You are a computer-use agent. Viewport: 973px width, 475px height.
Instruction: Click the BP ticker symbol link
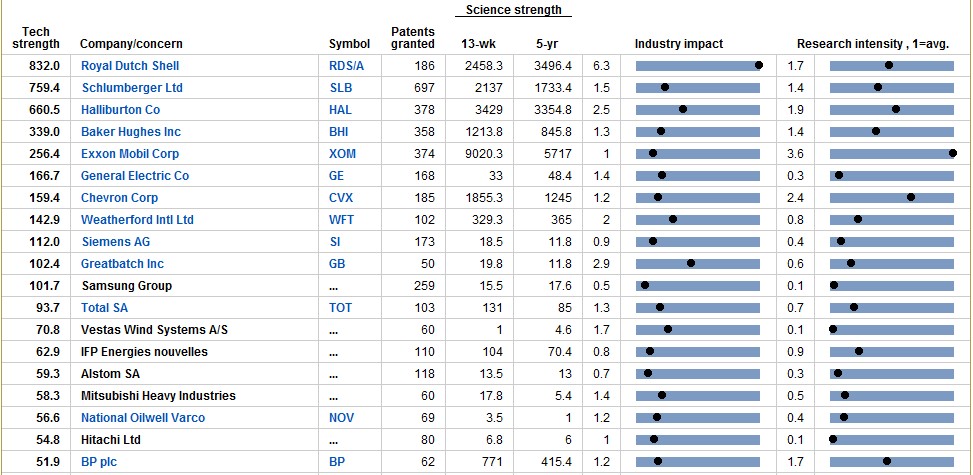pyautogui.click(x=337, y=462)
